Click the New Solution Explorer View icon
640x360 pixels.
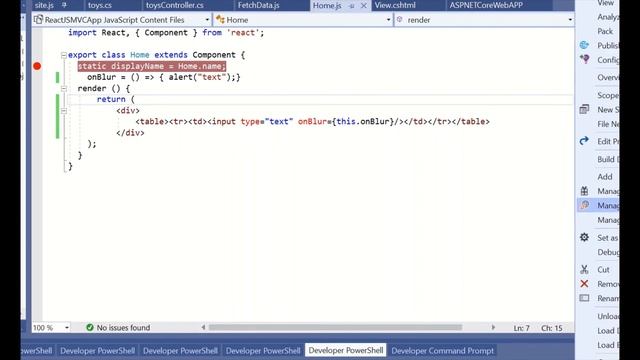584,109
